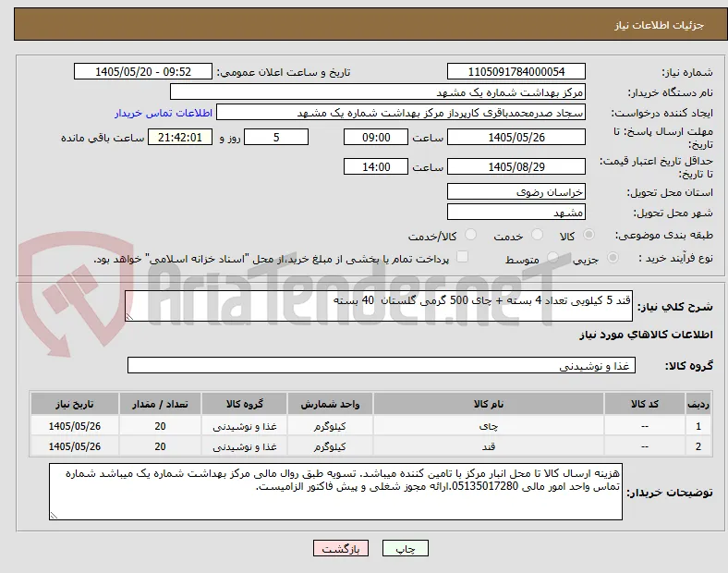Click the ردیف column header
This screenshot has height=573, width=728.
(x=698, y=404)
